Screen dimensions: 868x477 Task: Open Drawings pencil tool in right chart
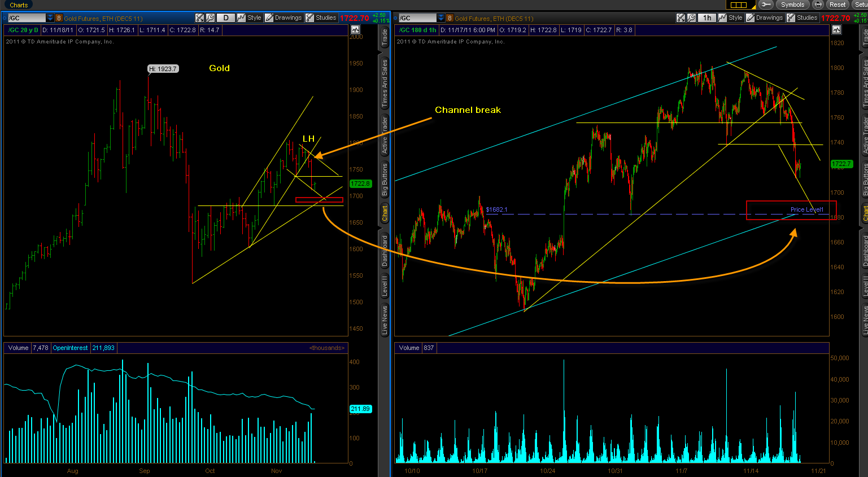pyautogui.click(x=765, y=18)
